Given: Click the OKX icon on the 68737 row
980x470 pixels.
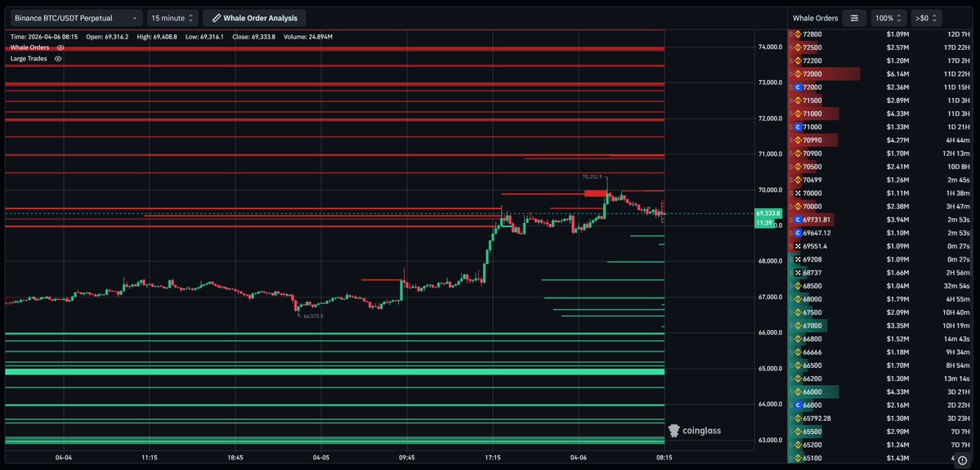Looking at the screenshot, I should 797,272.
